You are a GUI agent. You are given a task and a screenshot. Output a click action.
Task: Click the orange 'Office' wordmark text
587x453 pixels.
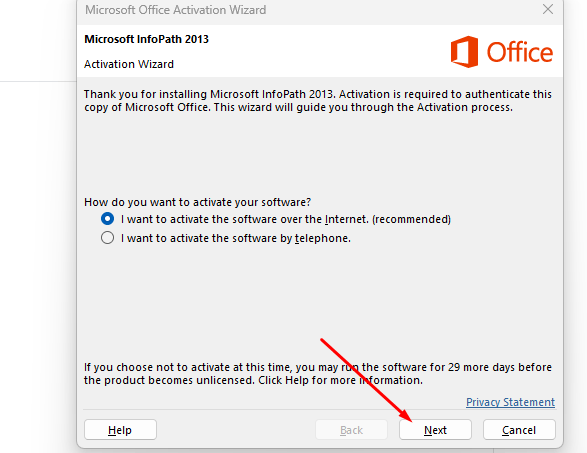tap(520, 52)
